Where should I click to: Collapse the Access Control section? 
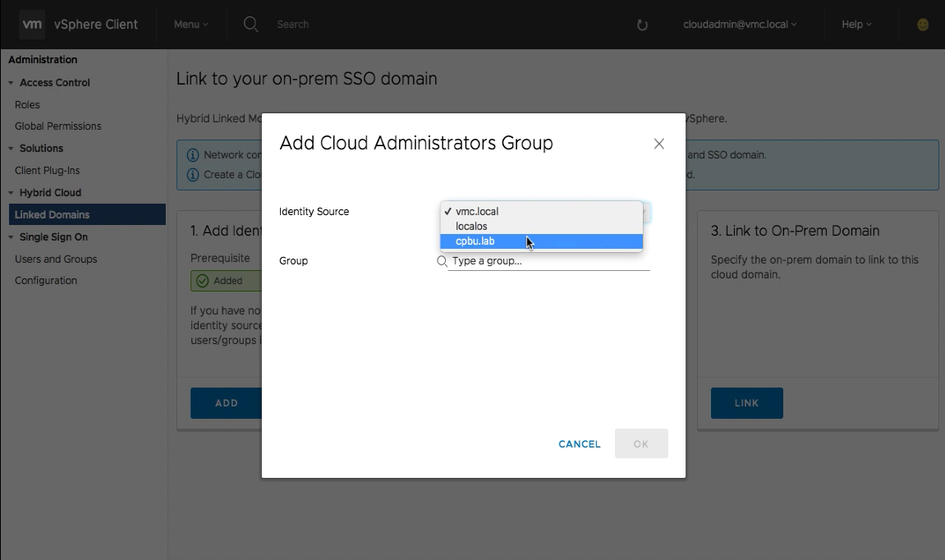tap(11, 83)
